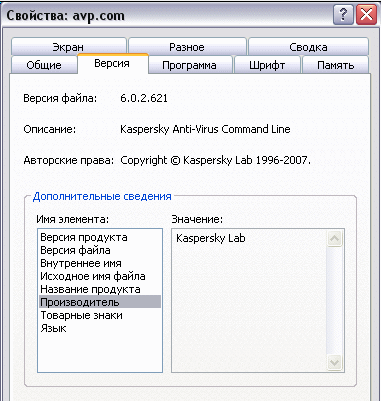Open the Сводка tab
The image size is (381, 401).
(x=308, y=47)
